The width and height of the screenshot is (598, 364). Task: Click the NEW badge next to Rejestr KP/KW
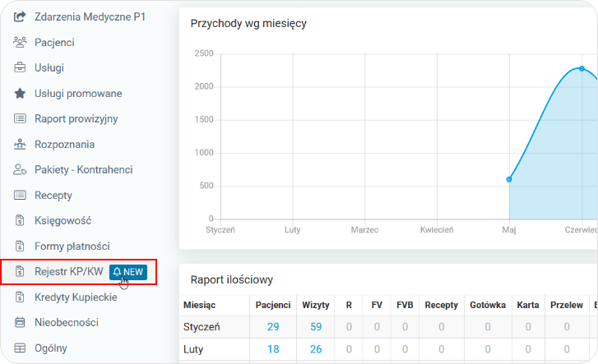pyautogui.click(x=128, y=271)
